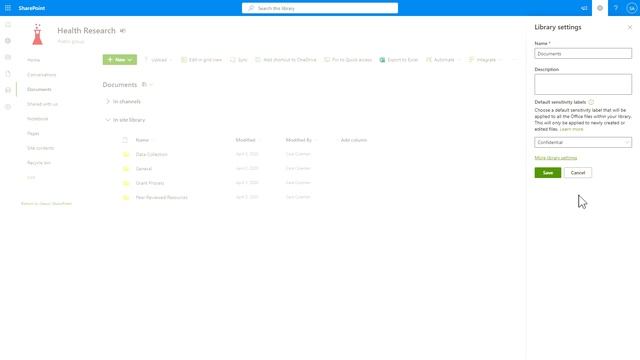The height and width of the screenshot is (360, 640).
Task: Open the Health Research site title
Action: [x=86, y=31]
